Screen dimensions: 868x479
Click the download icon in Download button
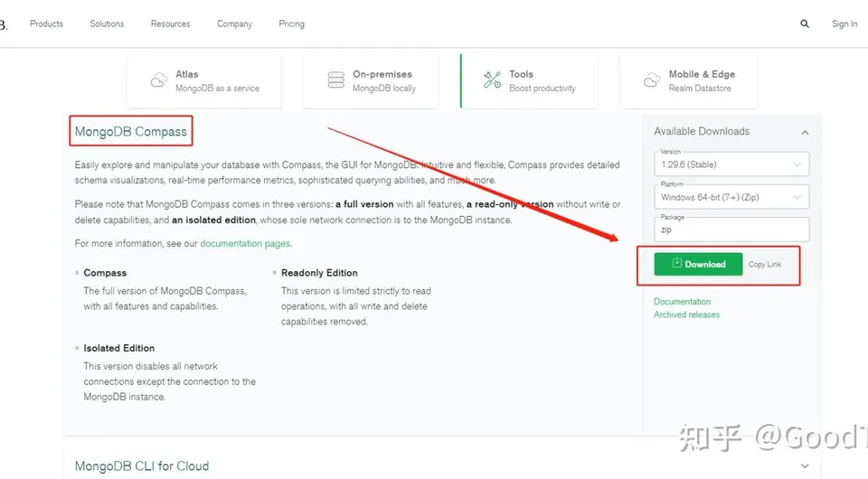pyautogui.click(x=676, y=263)
